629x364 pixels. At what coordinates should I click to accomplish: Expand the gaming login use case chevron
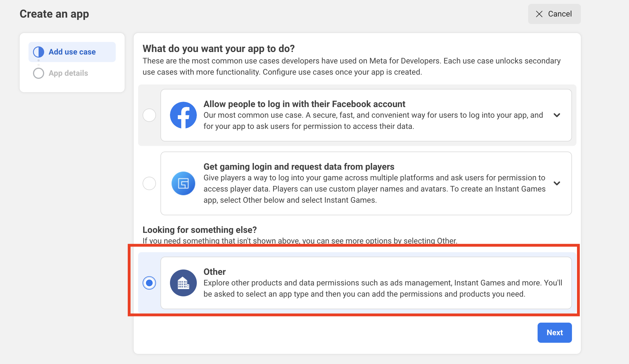click(x=557, y=183)
